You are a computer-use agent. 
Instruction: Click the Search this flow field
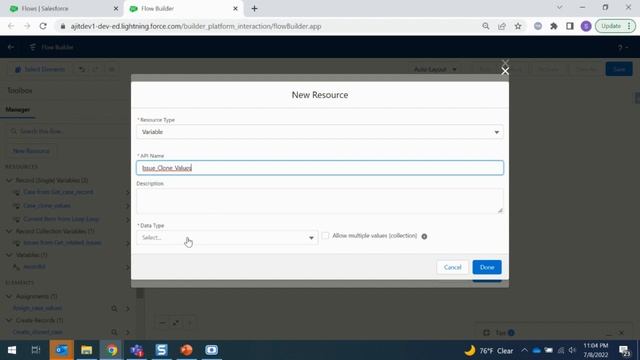pyautogui.click(x=67, y=131)
